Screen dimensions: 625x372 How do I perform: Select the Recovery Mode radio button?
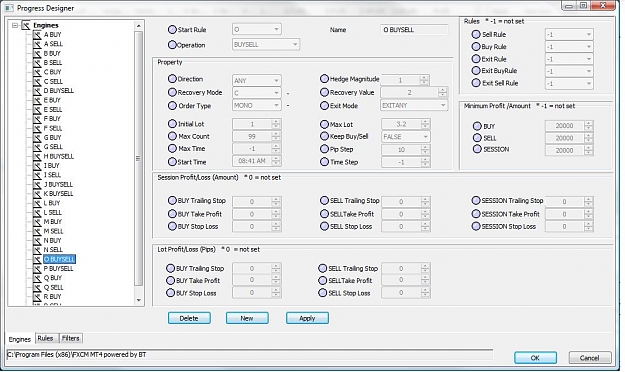172,93
